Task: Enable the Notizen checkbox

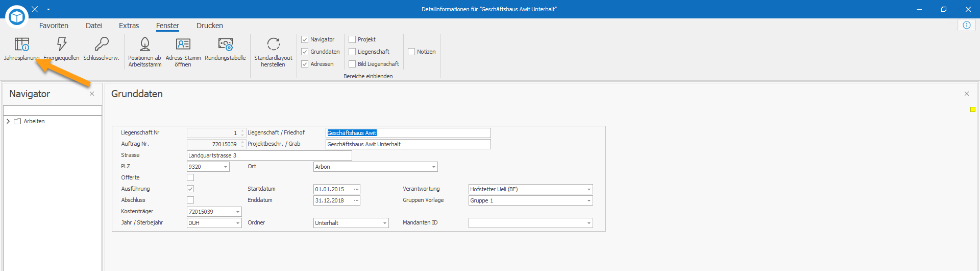Action: click(x=411, y=52)
